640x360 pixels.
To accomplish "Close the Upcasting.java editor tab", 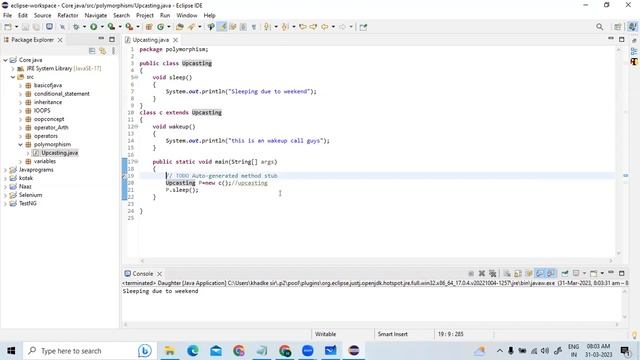I will tap(175, 40).
